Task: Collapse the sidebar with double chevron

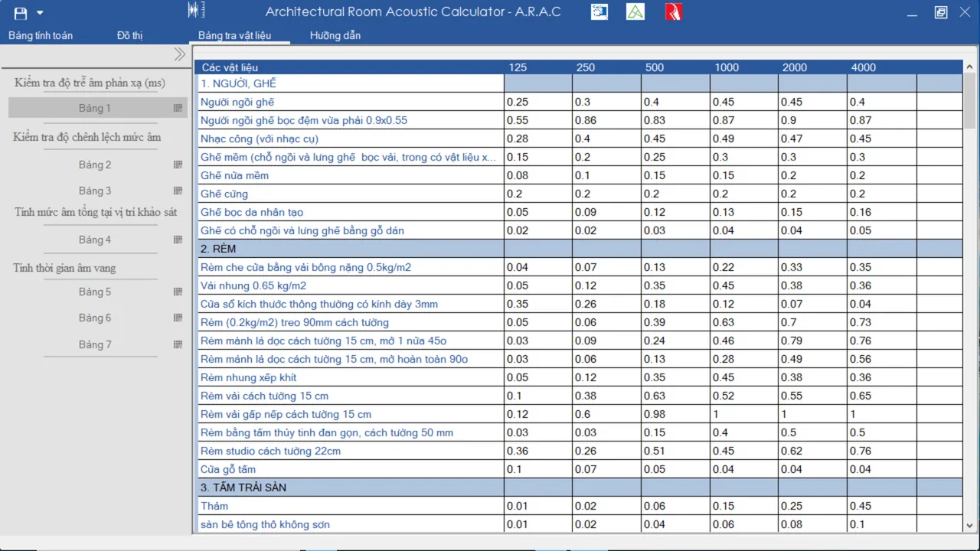Action: click(179, 54)
